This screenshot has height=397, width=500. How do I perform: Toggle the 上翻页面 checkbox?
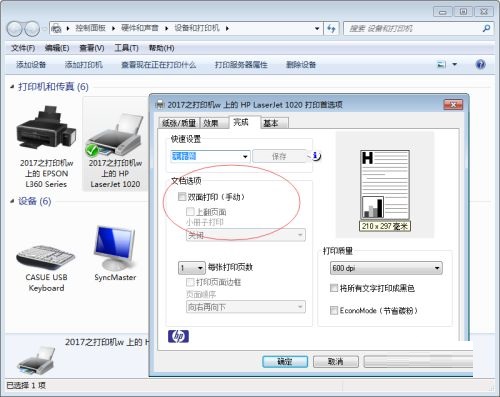click(x=190, y=211)
